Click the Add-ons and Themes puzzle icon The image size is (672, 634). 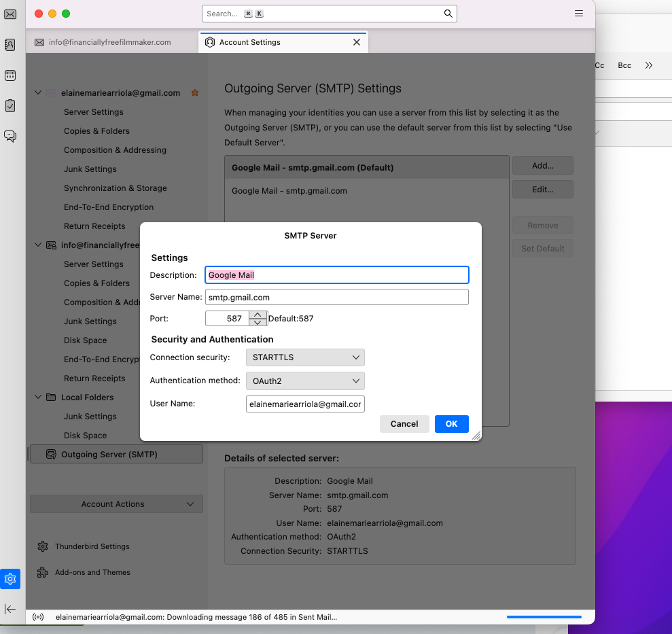point(43,572)
